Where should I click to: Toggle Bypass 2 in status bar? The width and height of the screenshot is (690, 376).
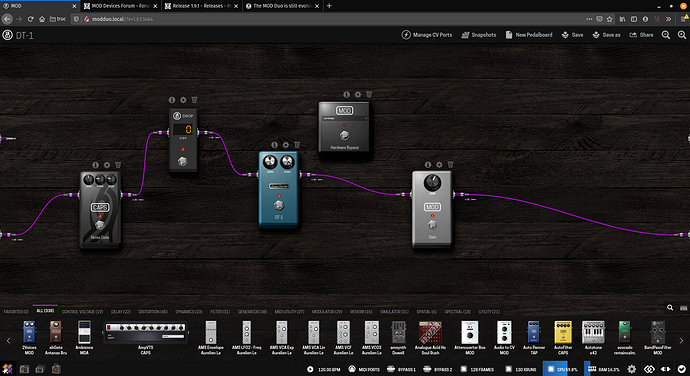[438, 369]
